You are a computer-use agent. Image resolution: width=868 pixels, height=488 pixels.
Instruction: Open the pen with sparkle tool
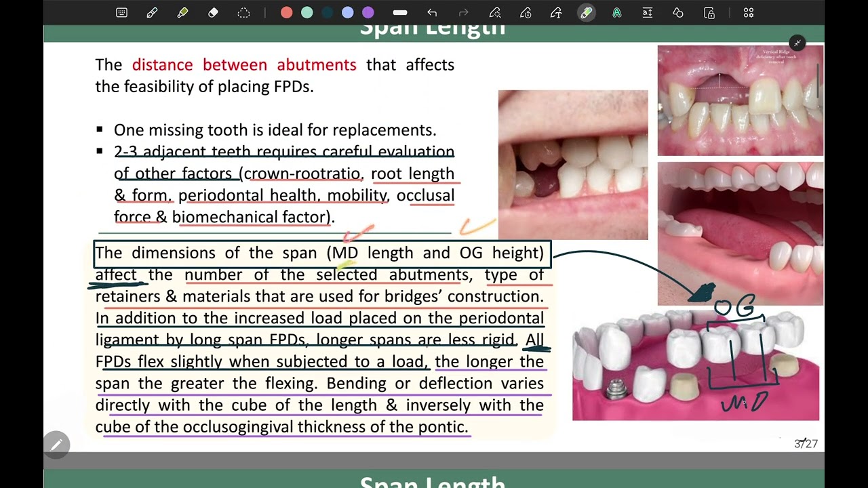tap(495, 12)
